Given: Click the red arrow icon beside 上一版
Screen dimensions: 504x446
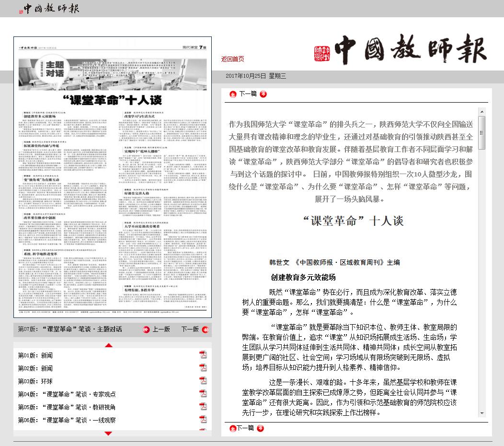Looking at the screenshot, I should point(146,329).
